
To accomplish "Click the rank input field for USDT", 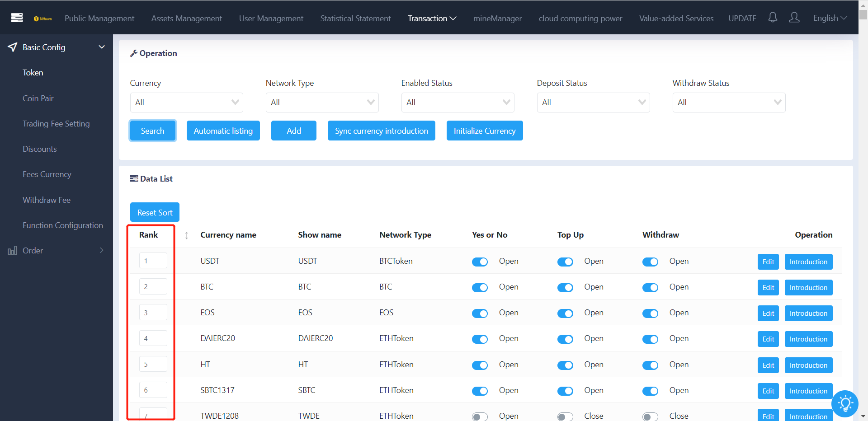I will click(x=153, y=261).
